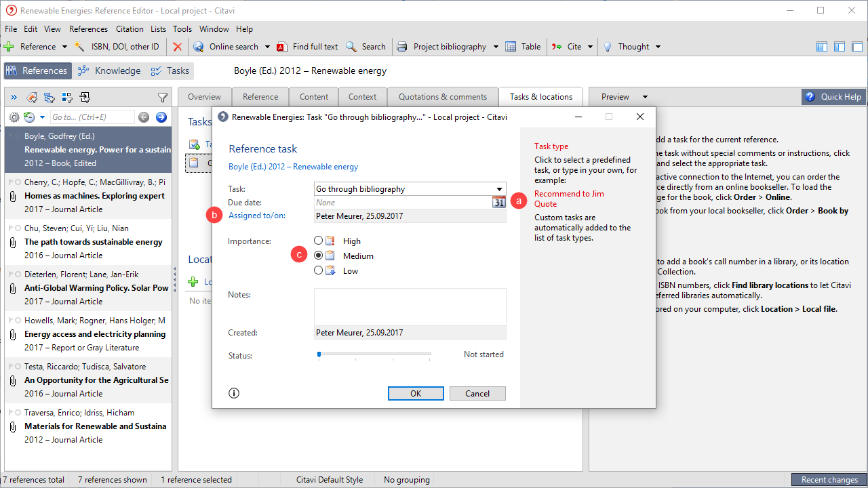Screen dimensions: 868x488
Task: Click the Project bibliography printer icon
Action: [x=402, y=47]
